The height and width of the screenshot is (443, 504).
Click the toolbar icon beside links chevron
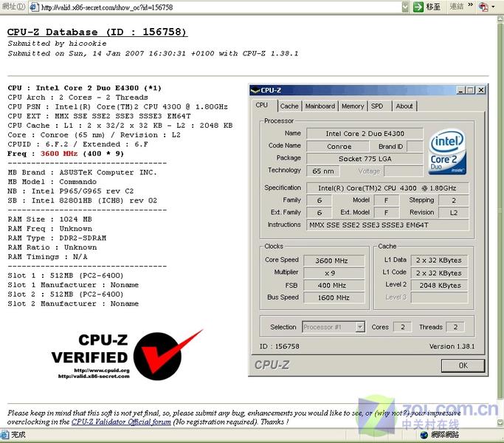pyautogui.click(x=483, y=7)
